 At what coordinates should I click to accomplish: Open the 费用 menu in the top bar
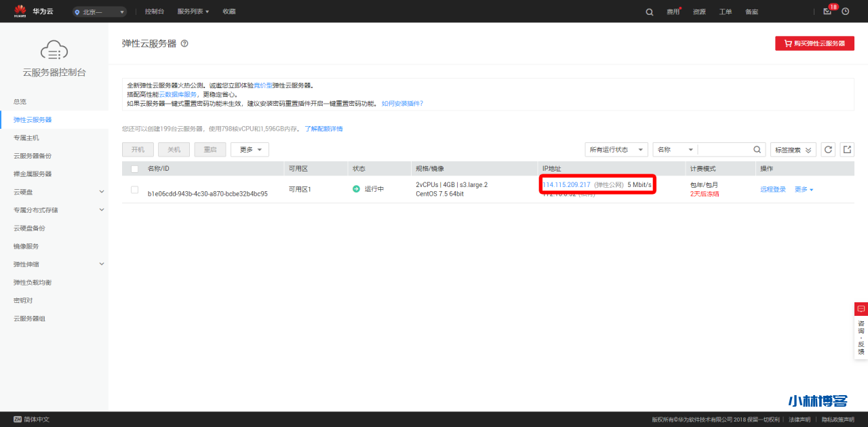(672, 12)
